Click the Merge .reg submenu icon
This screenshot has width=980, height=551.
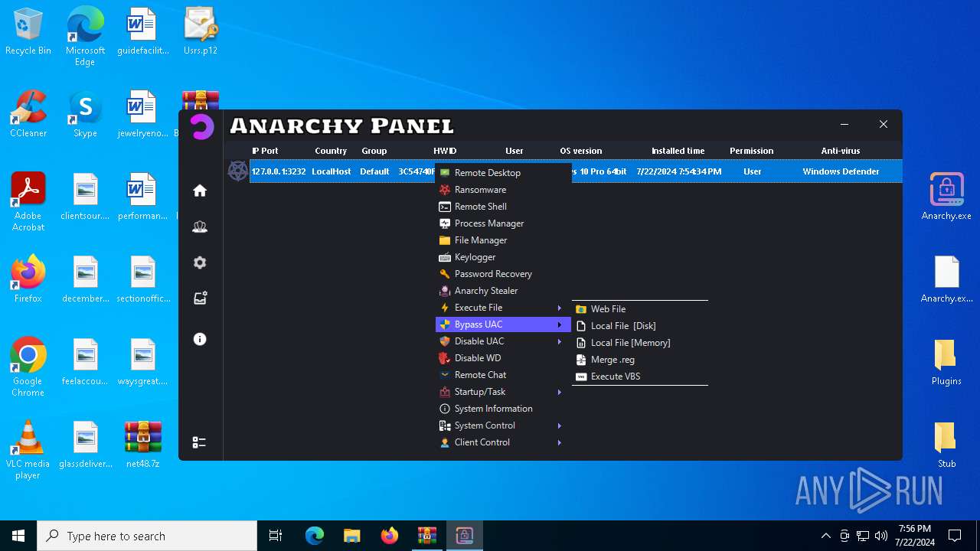(x=581, y=360)
